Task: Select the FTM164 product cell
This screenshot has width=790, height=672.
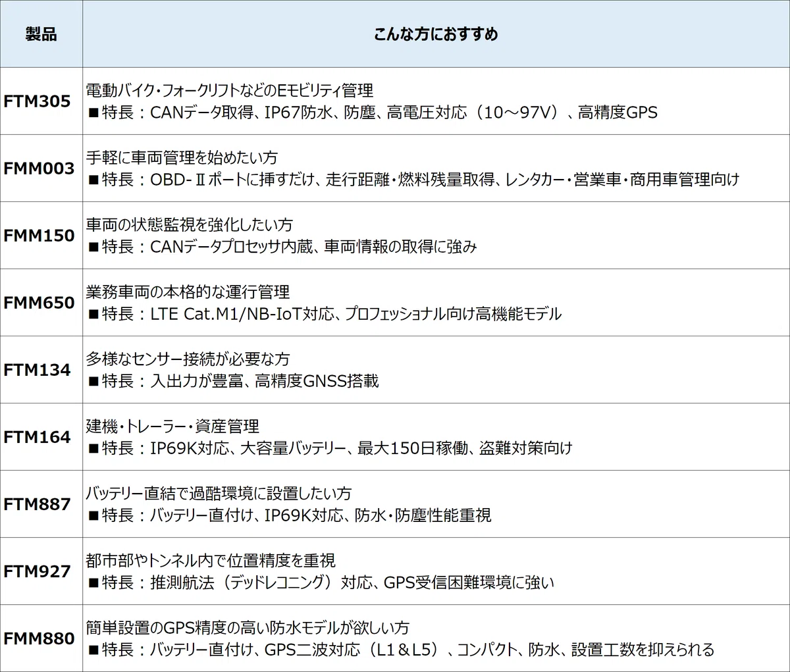Action: pos(41,437)
